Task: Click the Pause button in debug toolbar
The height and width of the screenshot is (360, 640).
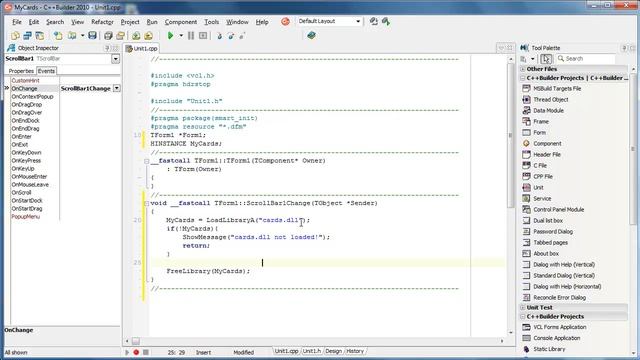Action: [191, 36]
